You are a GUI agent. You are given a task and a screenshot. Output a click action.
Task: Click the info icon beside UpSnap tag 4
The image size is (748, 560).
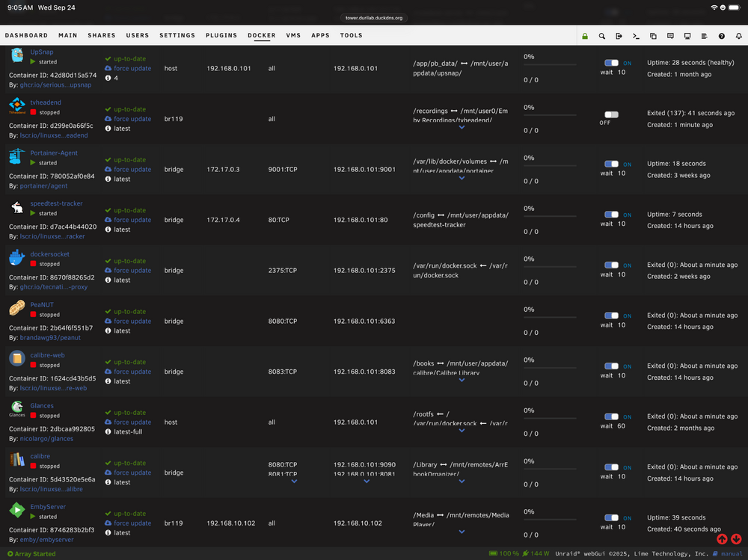pyautogui.click(x=108, y=79)
